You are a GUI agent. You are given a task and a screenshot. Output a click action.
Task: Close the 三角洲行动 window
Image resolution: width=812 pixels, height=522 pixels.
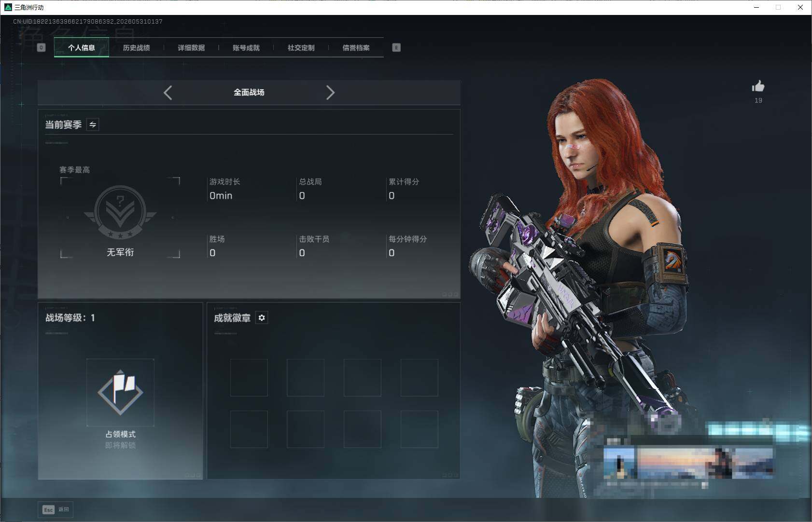coord(800,7)
